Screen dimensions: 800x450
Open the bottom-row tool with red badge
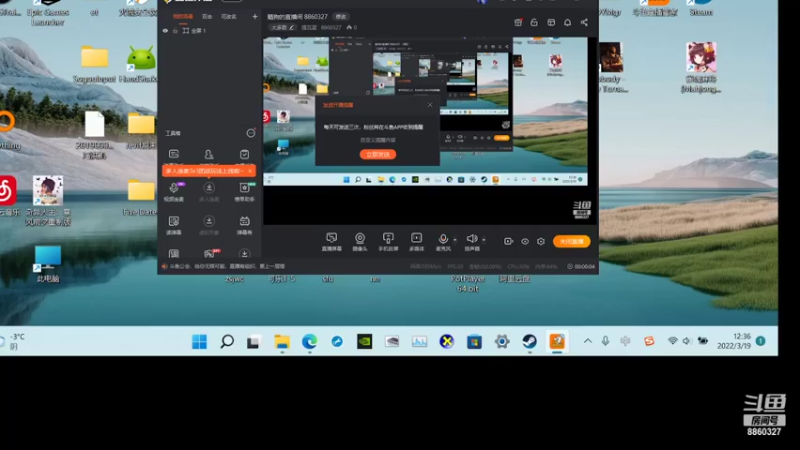coord(210,253)
